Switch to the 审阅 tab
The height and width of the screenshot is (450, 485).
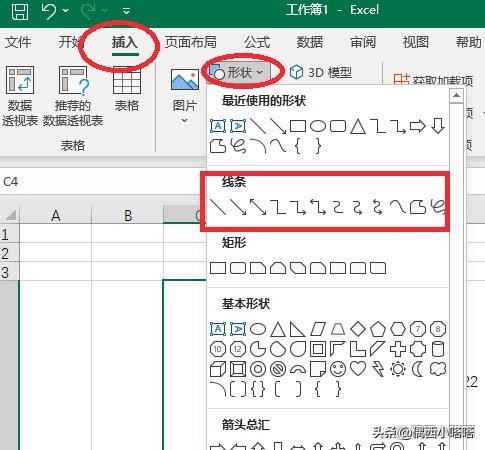[363, 42]
